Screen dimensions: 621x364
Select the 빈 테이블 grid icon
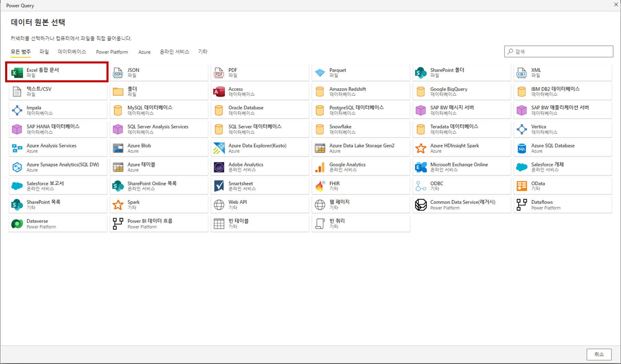[219, 224]
